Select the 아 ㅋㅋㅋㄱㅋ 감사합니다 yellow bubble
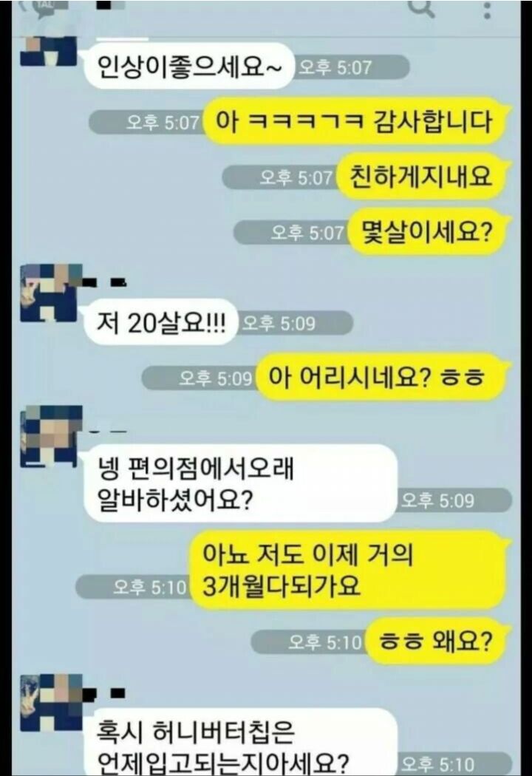The width and height of the screenshot is (532, 776). pos(356,121)
